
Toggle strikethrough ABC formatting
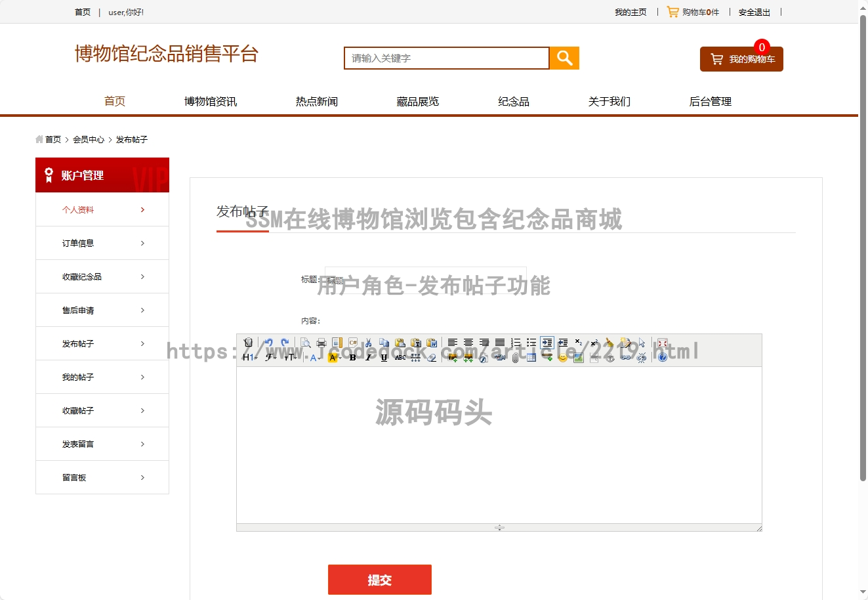[400, 358]
